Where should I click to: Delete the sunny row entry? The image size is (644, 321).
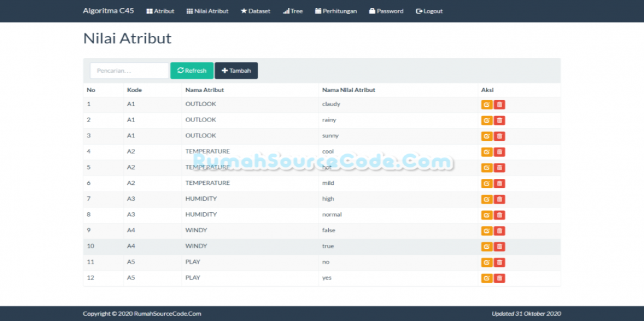pos(499,136)
